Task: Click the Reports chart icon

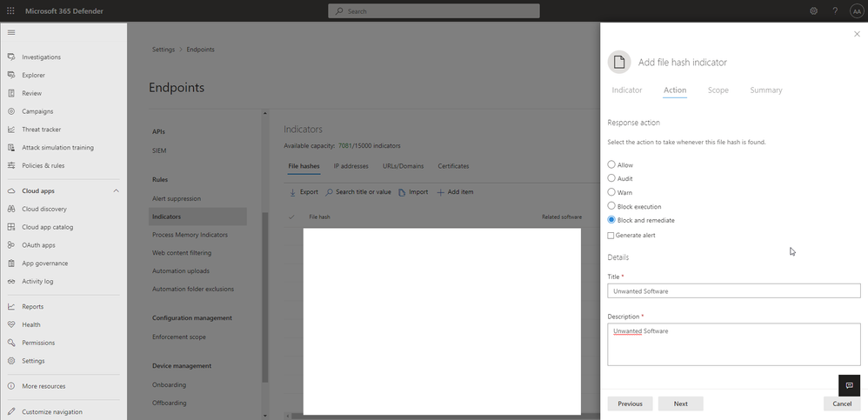Action: (11, 307)
